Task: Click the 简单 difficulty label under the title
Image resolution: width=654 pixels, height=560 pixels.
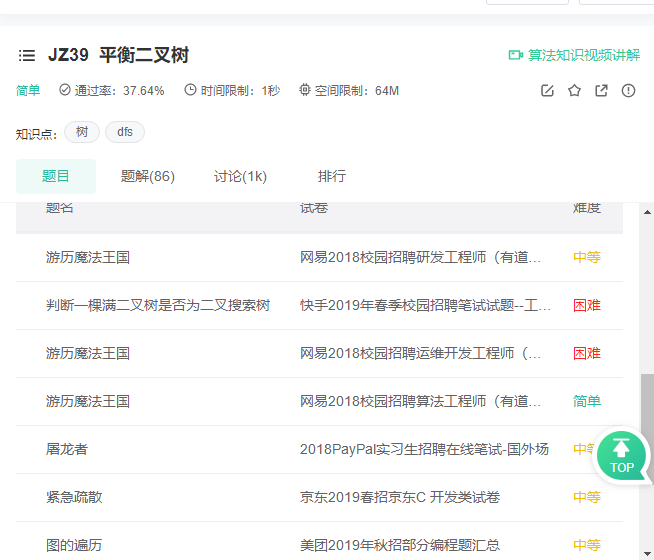Action: point(28,90)
